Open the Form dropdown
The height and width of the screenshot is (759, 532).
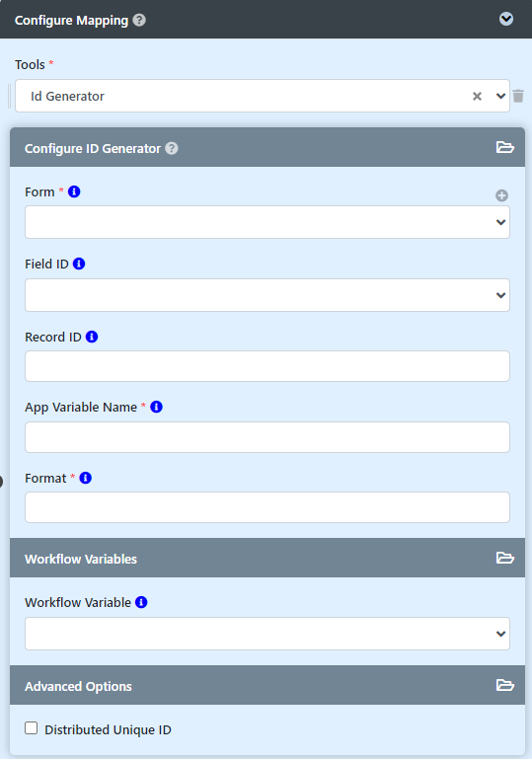coord(267,222)
